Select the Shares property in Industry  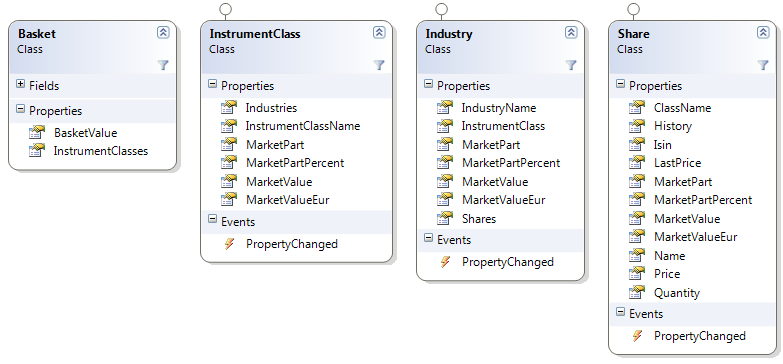[478, 219]
